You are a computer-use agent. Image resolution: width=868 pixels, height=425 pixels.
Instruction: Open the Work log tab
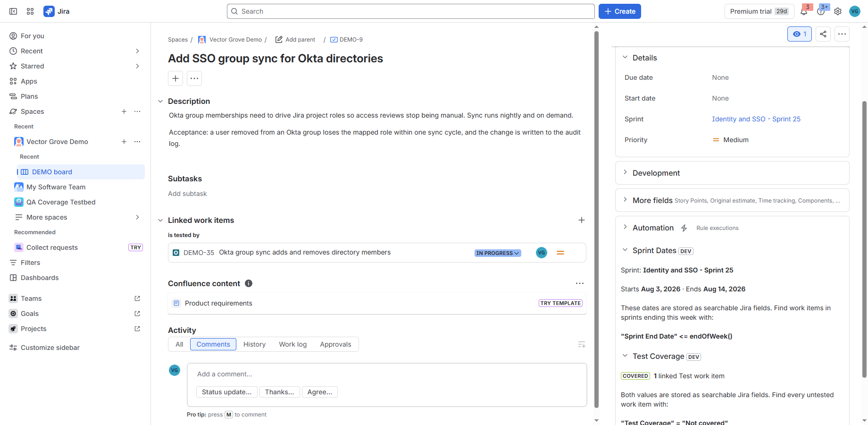click(292, 344)
